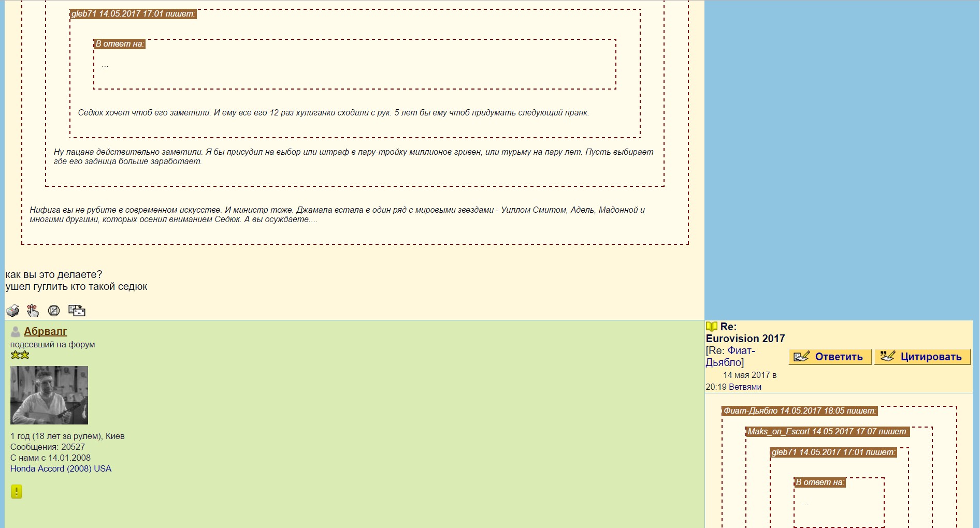Image resolution: width=980 pixels, height=528 pixels.
Task: Click the printer icon below the post
Action: click(13, 311)
